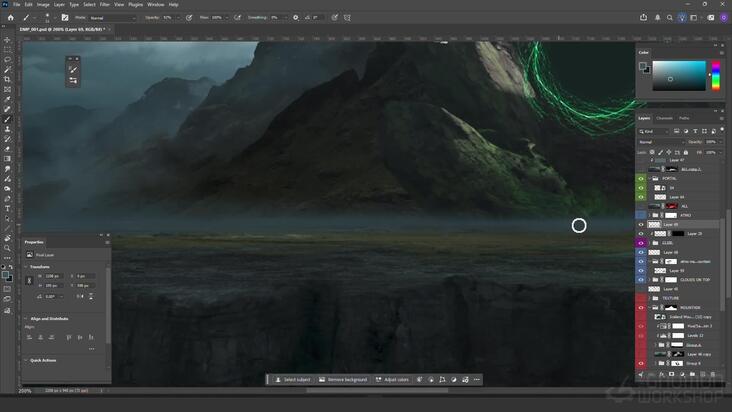Image resolution: width=732 pixels, height=412 pixels.
Task: Toggle visibility of CLOUDS ON TOP group
Action: click(641, 280)
